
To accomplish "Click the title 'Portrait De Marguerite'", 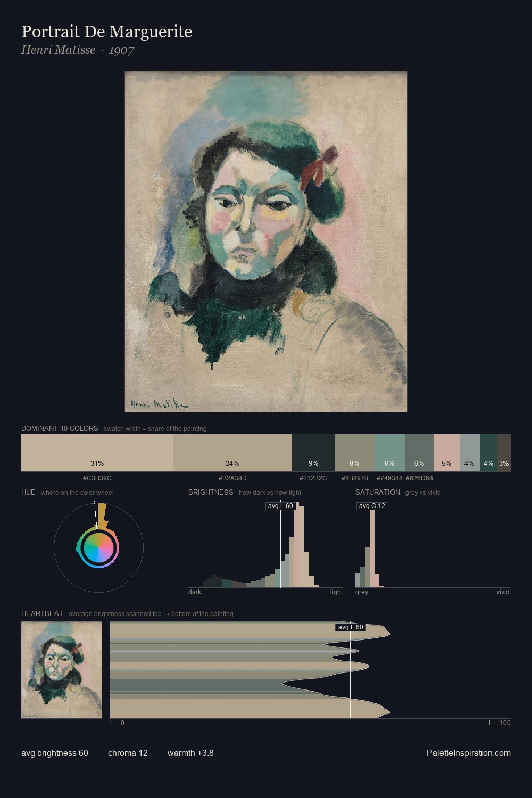I will (107, 31).
